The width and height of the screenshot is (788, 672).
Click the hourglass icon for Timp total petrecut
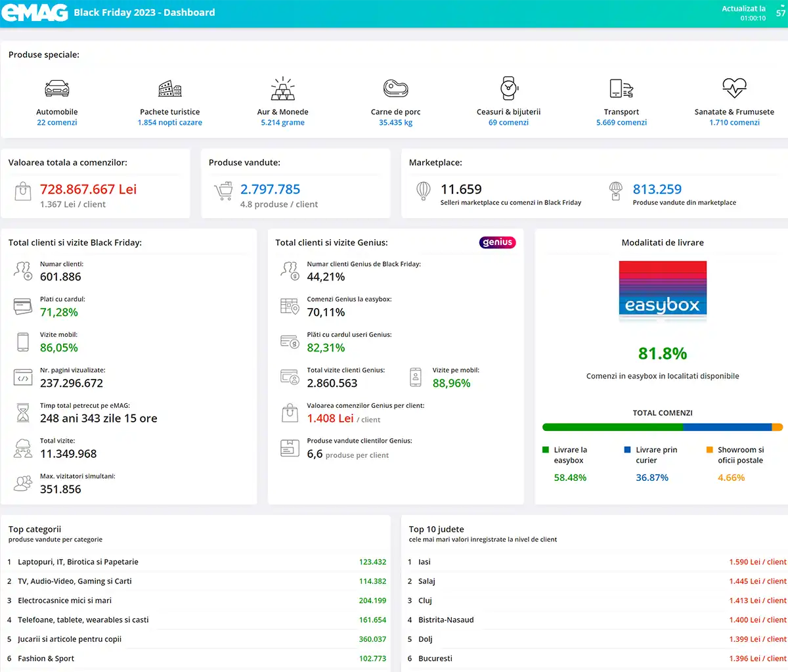coord(23,413)
